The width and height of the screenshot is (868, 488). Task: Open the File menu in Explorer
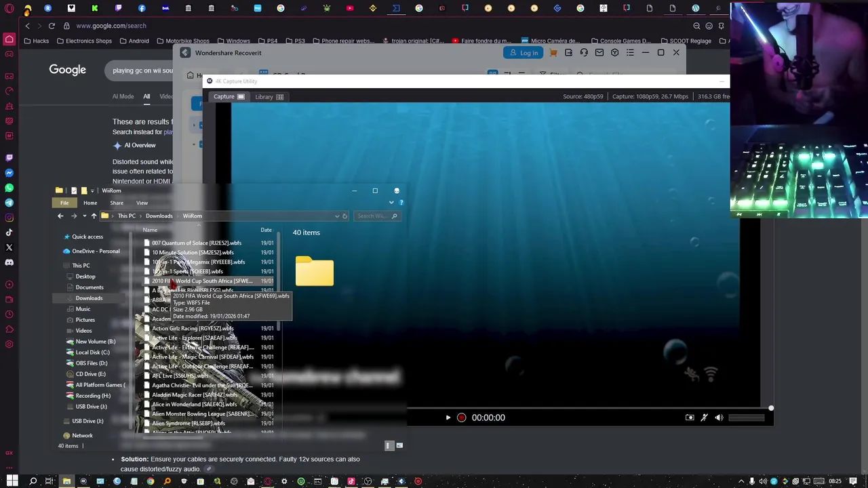64,203
